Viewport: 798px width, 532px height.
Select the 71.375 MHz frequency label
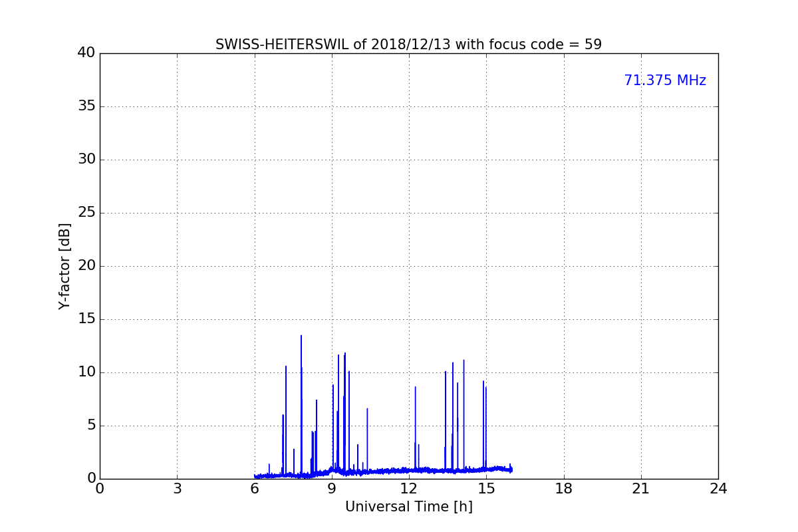click(x=665, y=80)
